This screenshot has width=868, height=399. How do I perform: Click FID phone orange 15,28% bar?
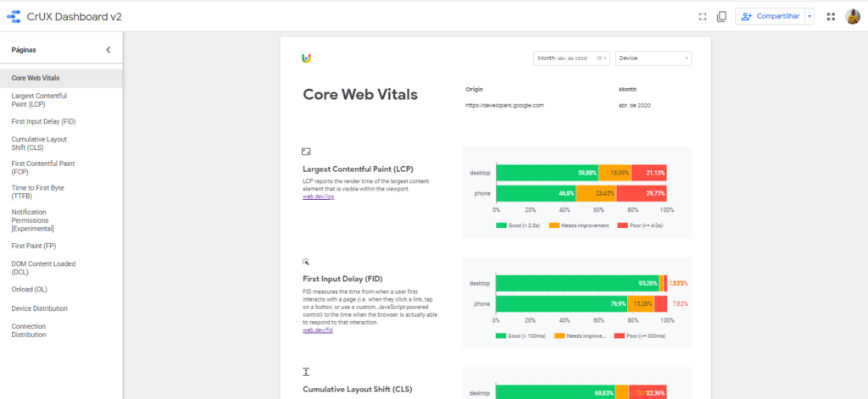[x=641, y=304]
